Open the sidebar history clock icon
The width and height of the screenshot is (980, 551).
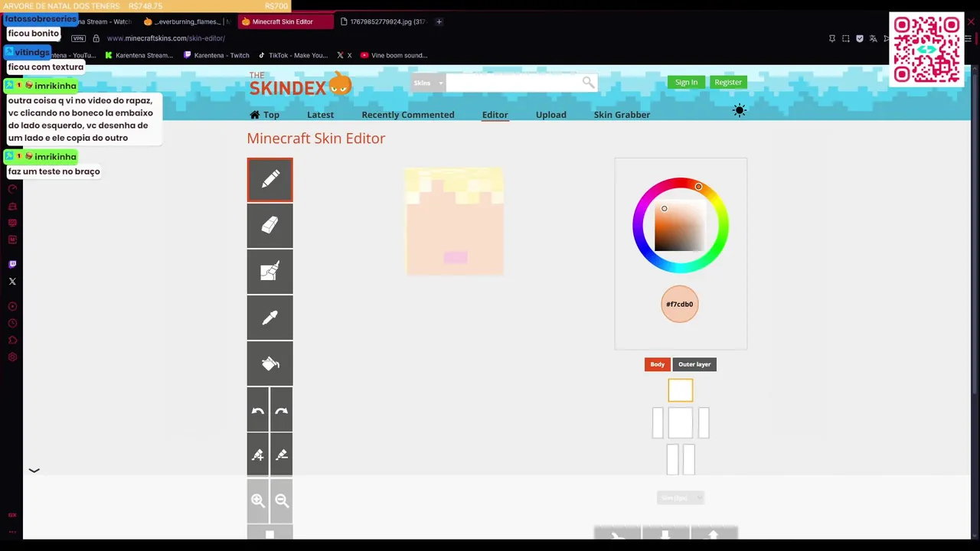(x=12, y=323)
